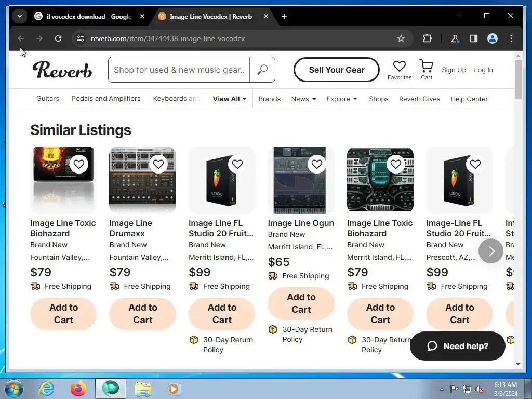Click the Sign Up link
Screen dimensions: 532x399
454,70
